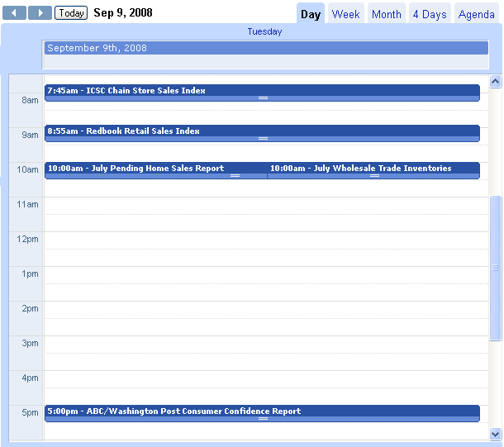Viewport: 504px width, 447px height.
Task: Switch to Week view tab
Action: click(x=346, y=14)
